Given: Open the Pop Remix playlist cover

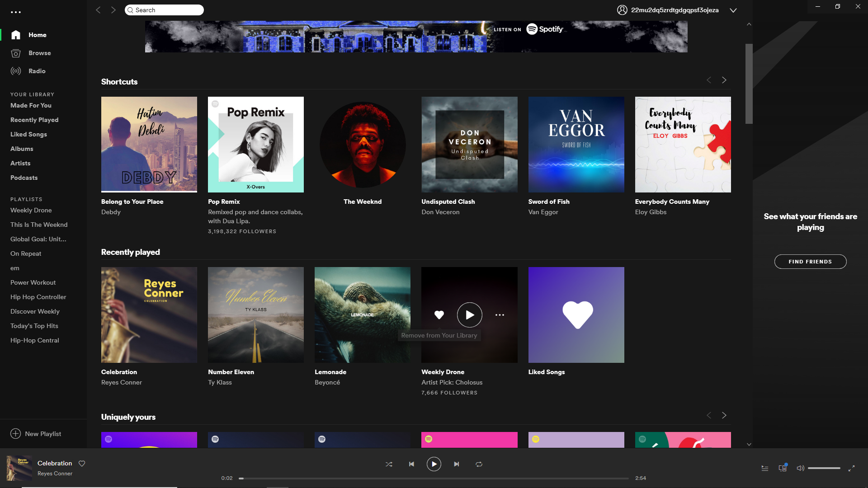Looking at the screenshot, I should [256, 145].
